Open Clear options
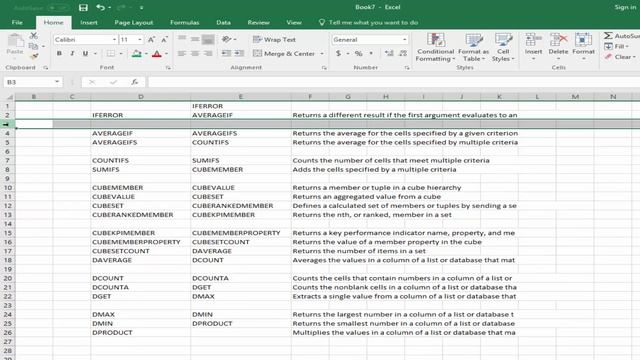The height and width of the screenshot is (360, 640). click(620, 57)
